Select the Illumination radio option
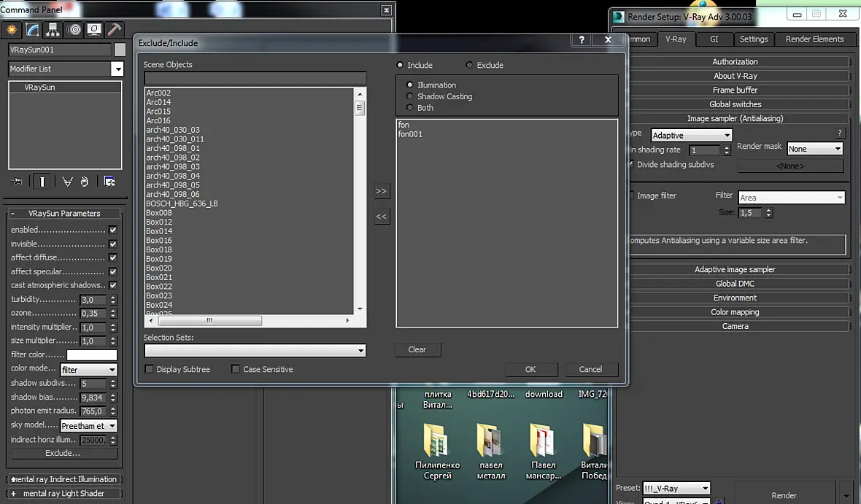 tap(409, 85)
